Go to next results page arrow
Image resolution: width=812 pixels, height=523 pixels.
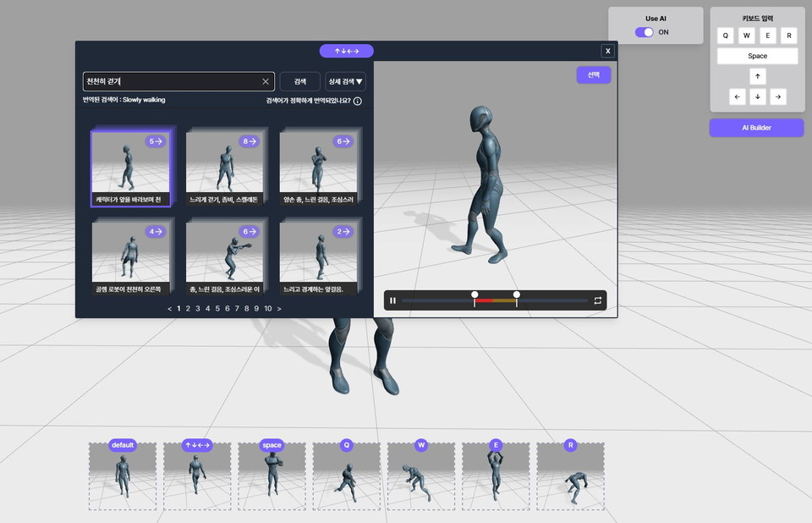pos(279,309)
